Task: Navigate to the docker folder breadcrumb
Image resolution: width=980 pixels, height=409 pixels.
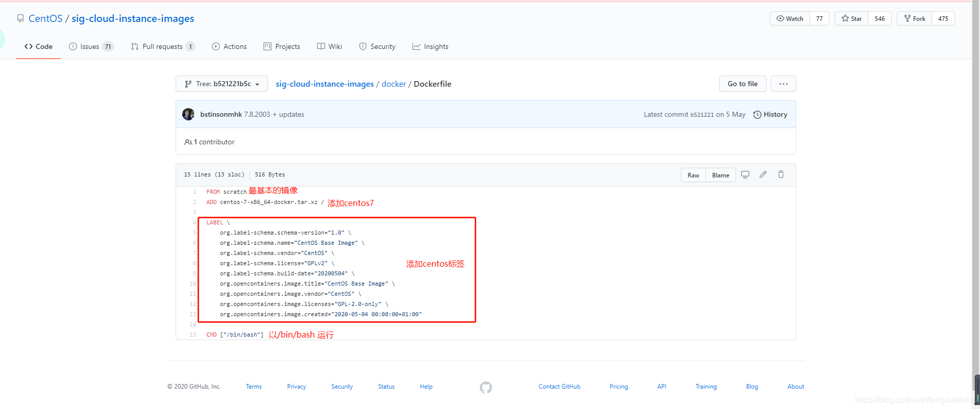Action: (x=394, y=84)
